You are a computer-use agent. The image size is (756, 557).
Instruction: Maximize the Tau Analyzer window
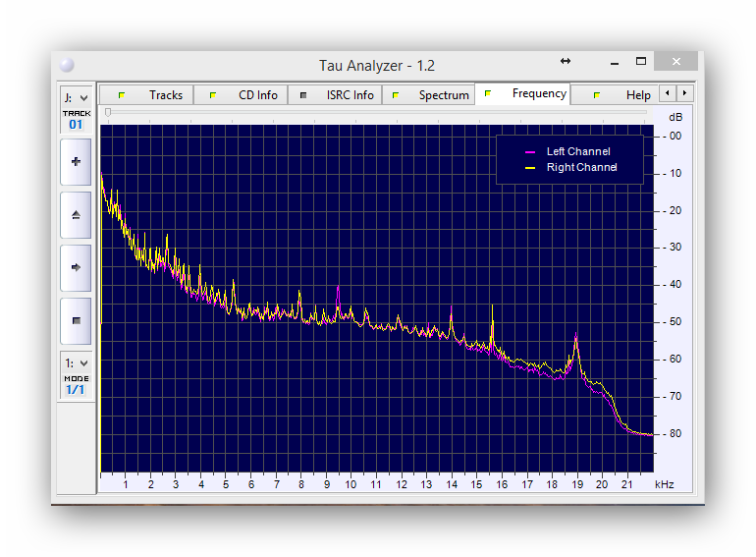(x=641, y=61)
